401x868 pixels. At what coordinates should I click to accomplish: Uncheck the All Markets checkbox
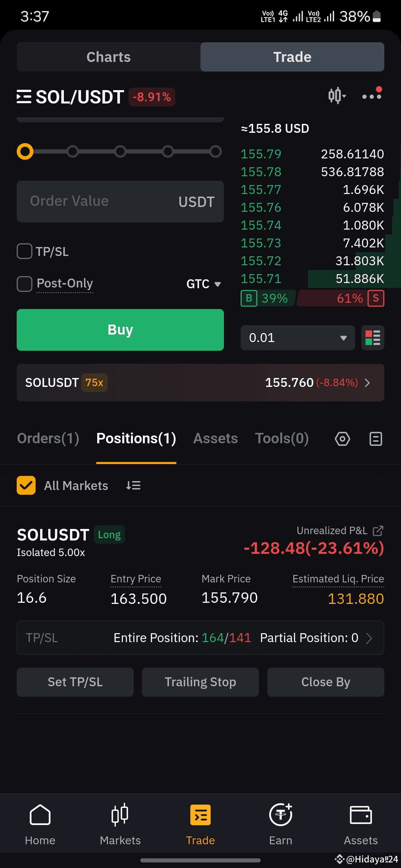point(26,485)
